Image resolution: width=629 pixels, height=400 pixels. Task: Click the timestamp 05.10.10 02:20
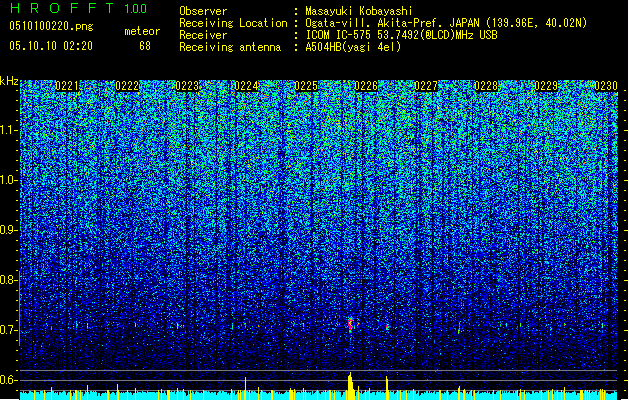coord(51,46)
